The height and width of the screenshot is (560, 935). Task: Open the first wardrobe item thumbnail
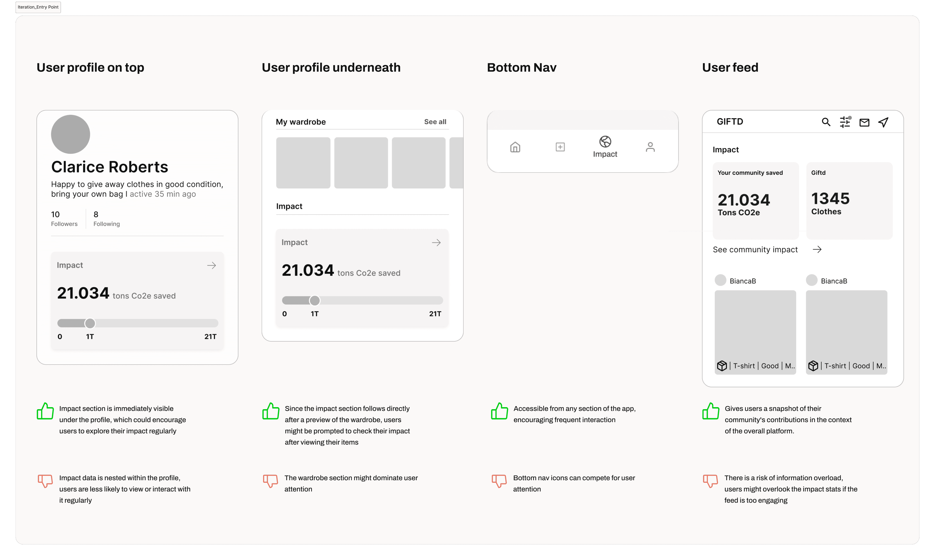[x=303, y=163]
